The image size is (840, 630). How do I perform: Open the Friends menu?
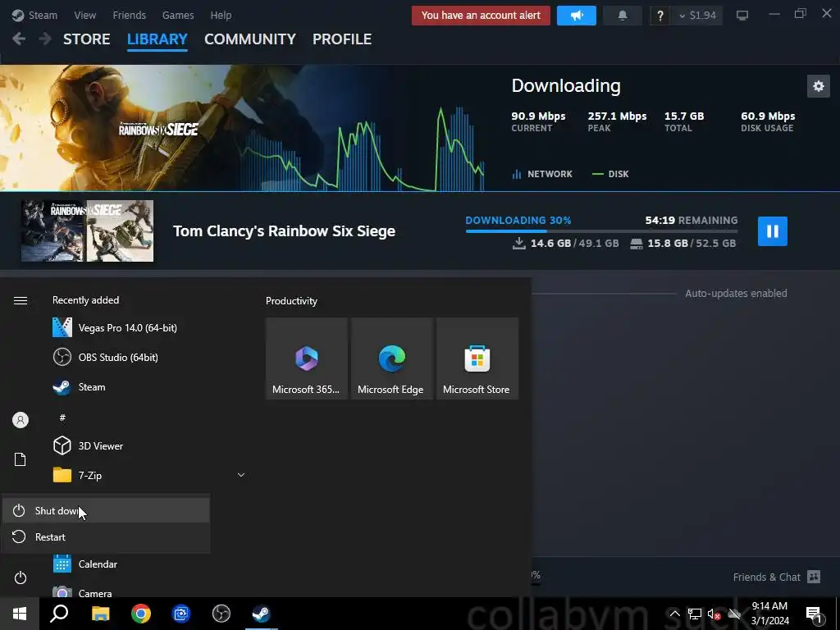[x=129, y=16]
